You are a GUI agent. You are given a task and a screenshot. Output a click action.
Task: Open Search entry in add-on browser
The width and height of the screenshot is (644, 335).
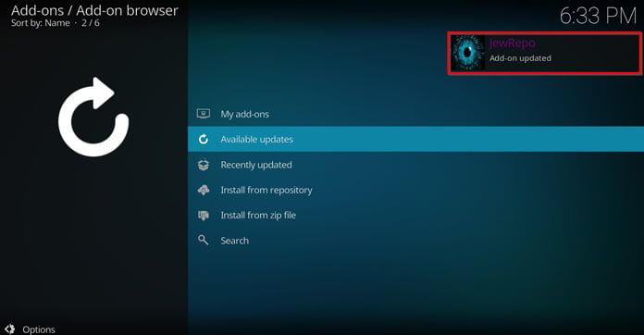[415, 241]
